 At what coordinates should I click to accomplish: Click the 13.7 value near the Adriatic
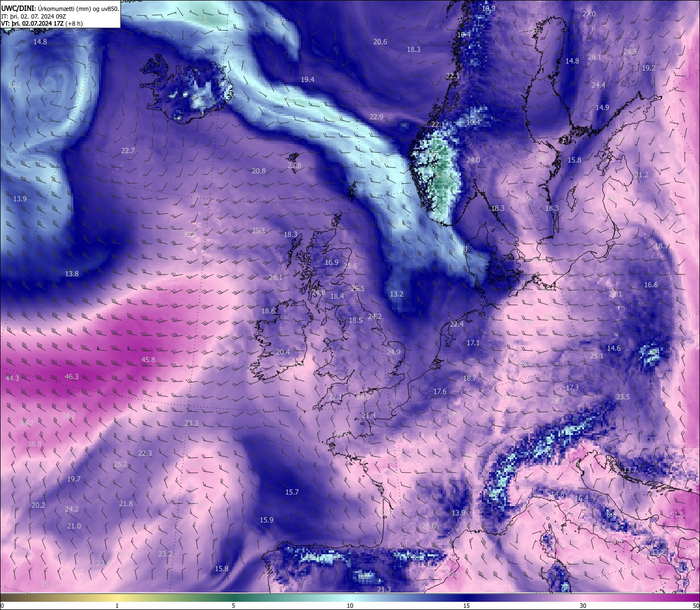click(x=630, y=469)
